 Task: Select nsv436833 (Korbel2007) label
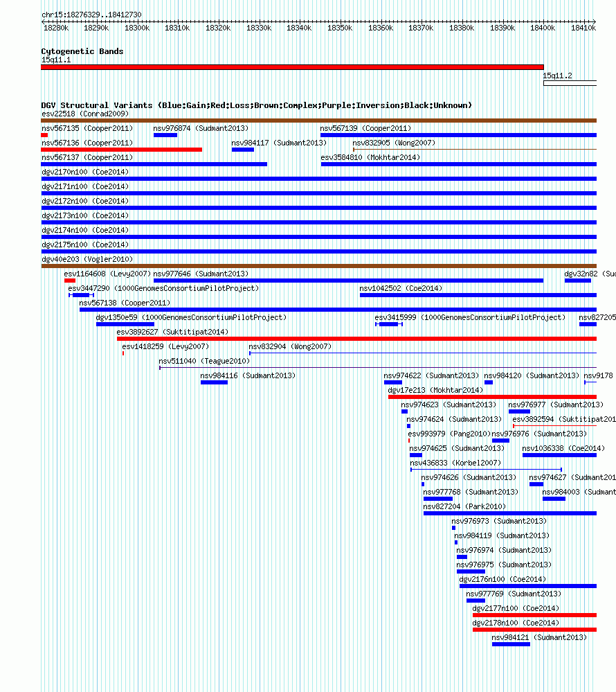[455, 463]
